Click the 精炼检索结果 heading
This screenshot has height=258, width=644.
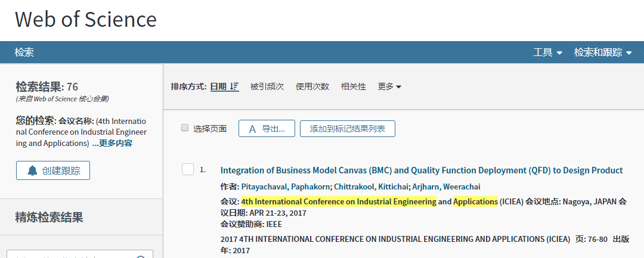[x=49, y=217]
